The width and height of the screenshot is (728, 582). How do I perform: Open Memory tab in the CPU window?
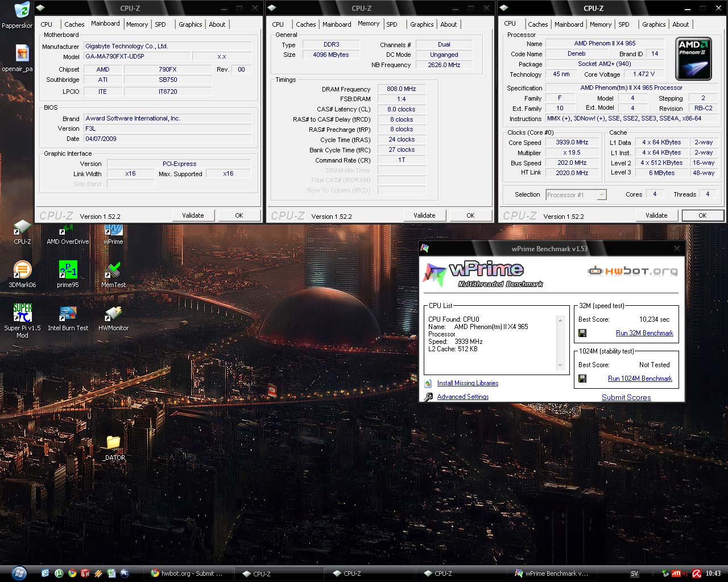601,24
